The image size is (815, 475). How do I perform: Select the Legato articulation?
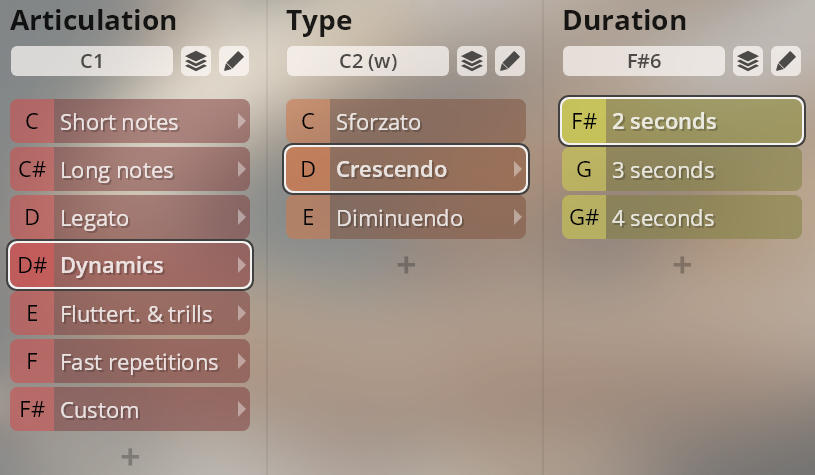pos(130,217)
